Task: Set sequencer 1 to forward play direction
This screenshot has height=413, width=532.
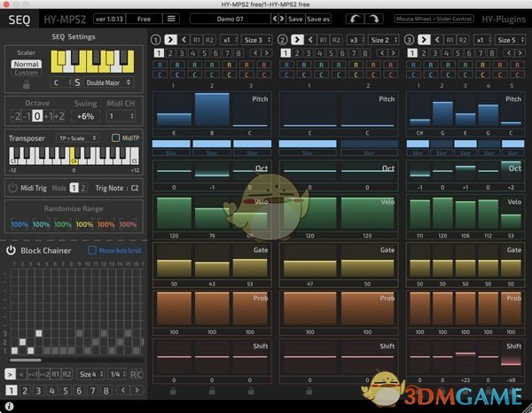Action: point(170,40)
